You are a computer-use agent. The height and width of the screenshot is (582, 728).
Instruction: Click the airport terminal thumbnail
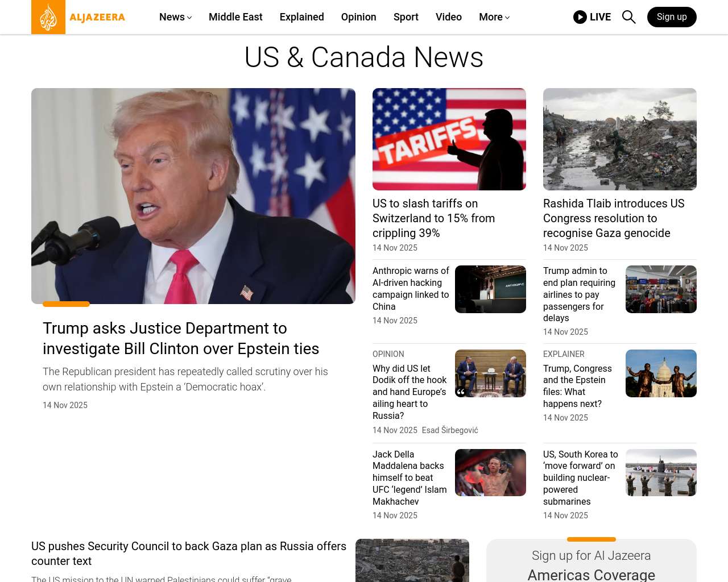(x=661, y=289)
